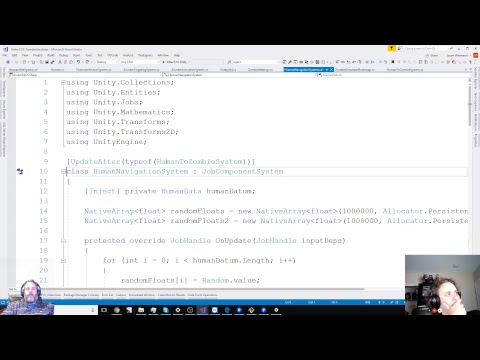Click the Redo toolbar icon

click(88, 62)
